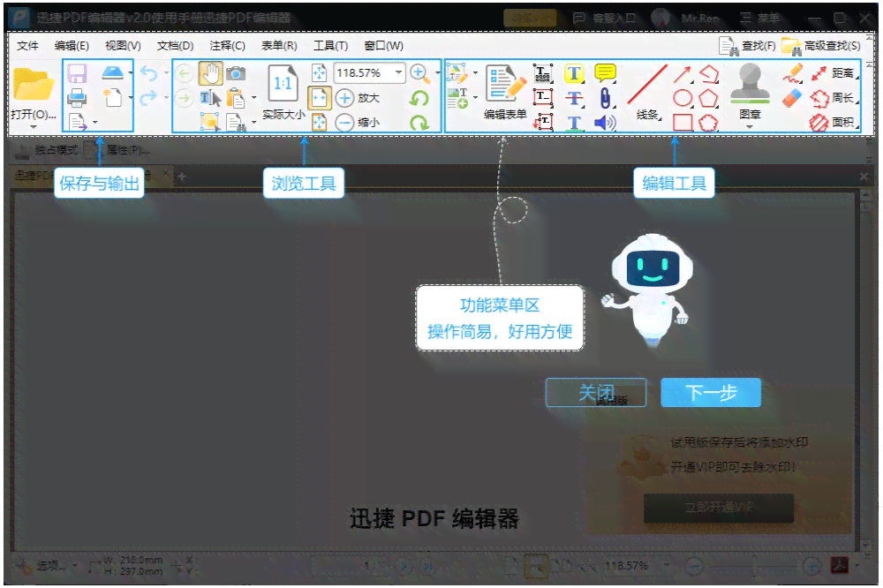The image size is (883, 588).
Task: Select the Snapshot camera tool
Action: click(x=236, y=73)
